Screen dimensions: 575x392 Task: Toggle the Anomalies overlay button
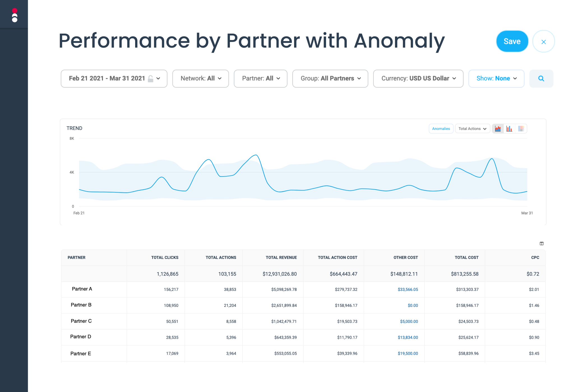coord(441,129)
